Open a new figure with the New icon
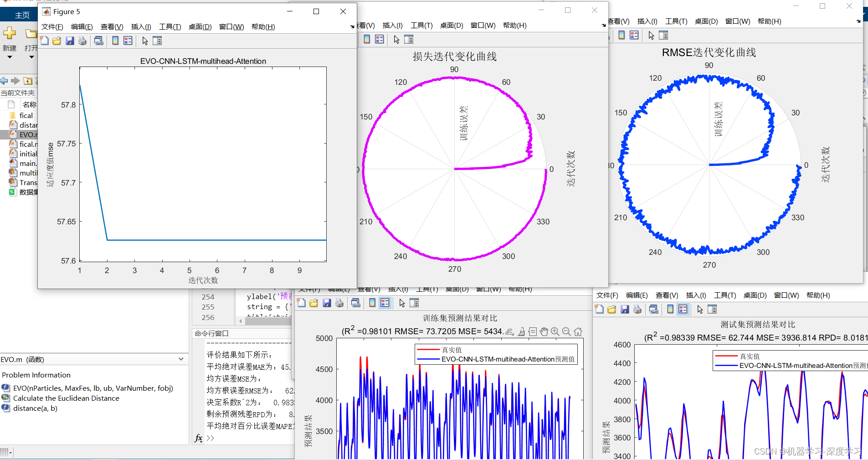The width and height of the screenshot is (868, 460). tap(45, 41)
